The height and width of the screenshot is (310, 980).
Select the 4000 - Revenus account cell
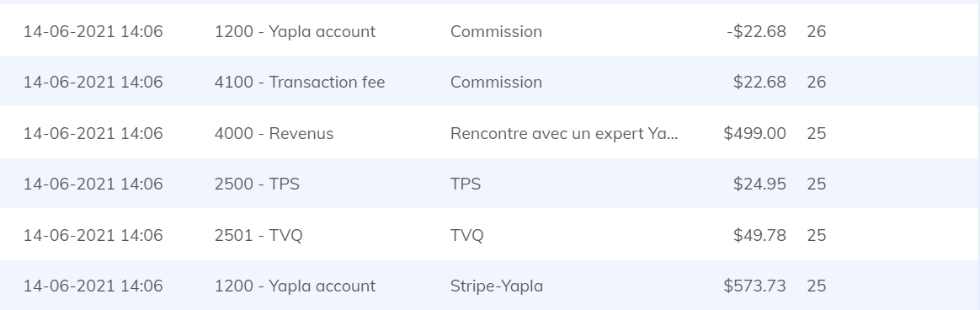pos(274,133)
